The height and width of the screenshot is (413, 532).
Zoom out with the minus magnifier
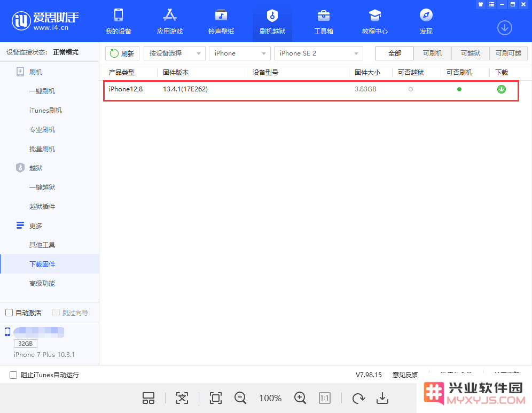240,398
